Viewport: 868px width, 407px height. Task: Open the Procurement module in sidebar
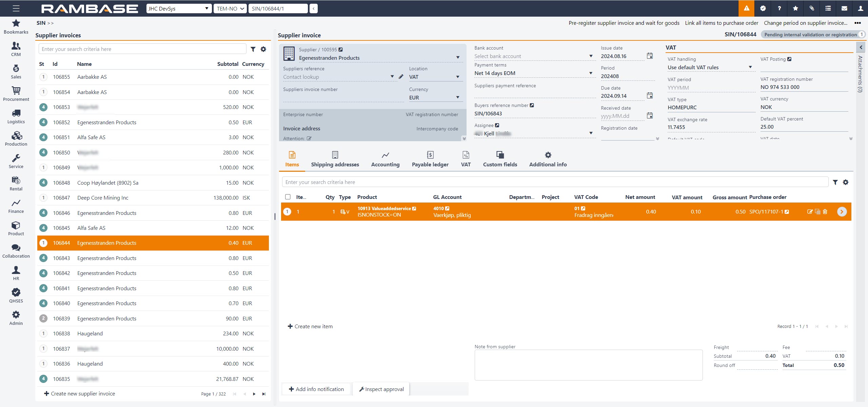(x=16, y=94)
